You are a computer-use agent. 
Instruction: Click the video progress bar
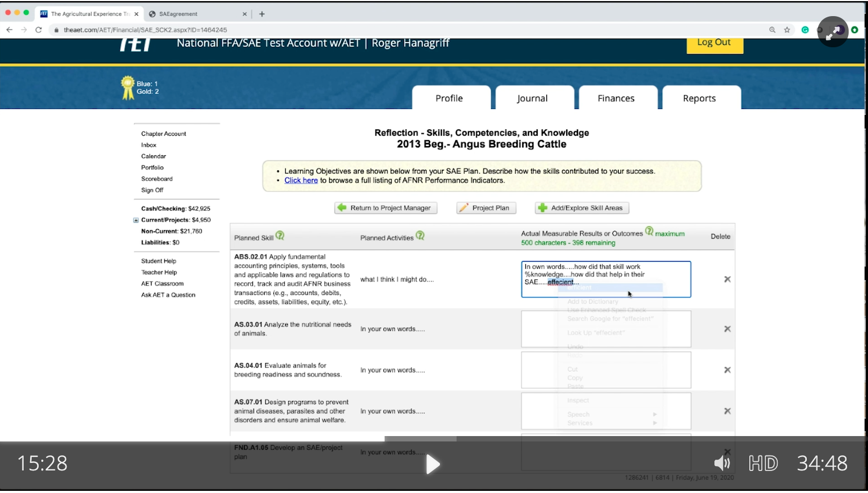point(433,439)
